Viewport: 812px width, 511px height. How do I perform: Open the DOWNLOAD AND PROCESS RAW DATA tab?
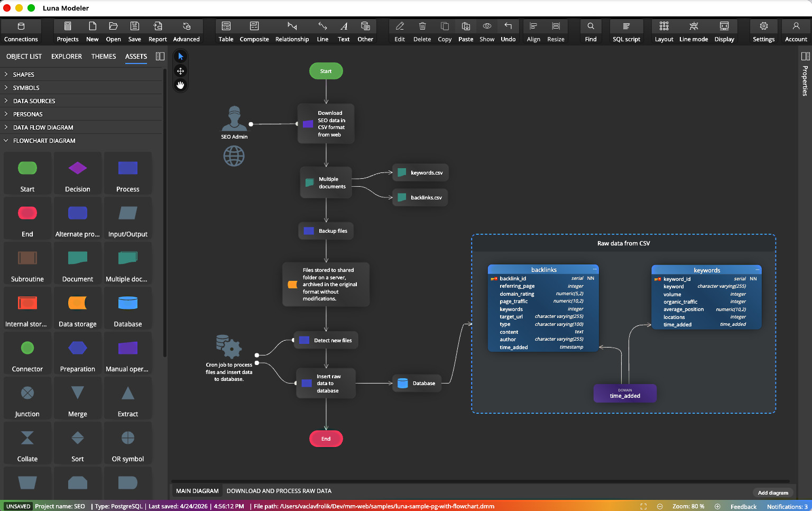(279, 491)
